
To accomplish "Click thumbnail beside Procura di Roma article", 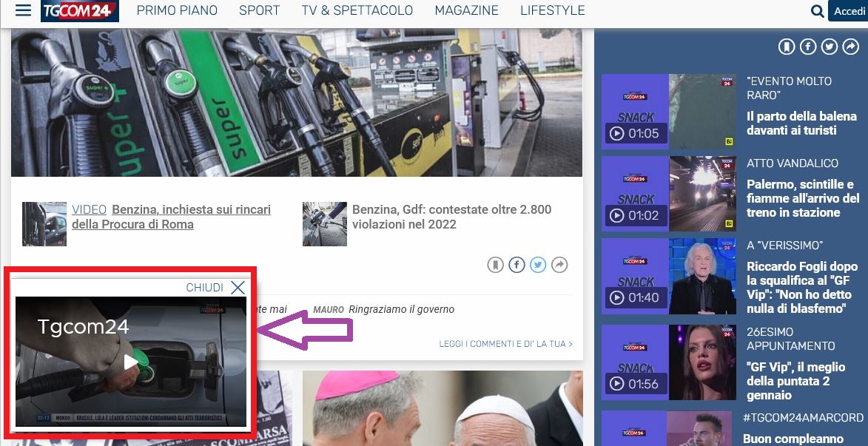I will [x=44, y=224].
